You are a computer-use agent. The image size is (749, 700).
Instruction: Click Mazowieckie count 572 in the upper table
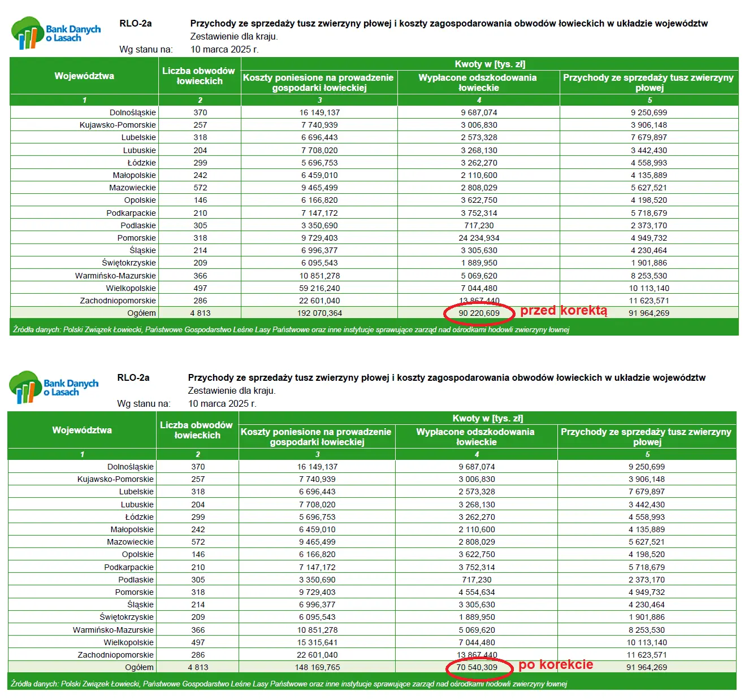tap(200, 188)
